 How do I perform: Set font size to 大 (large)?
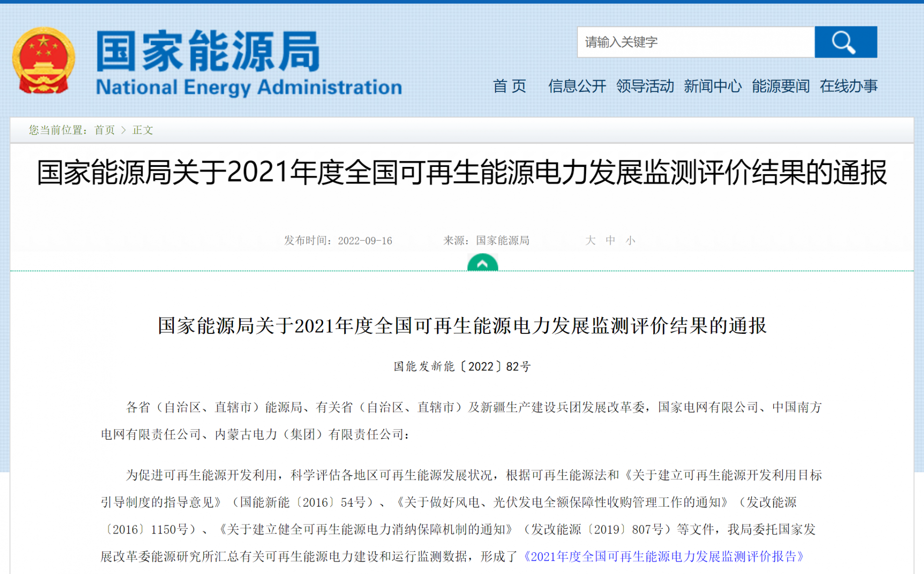[590, 241]
